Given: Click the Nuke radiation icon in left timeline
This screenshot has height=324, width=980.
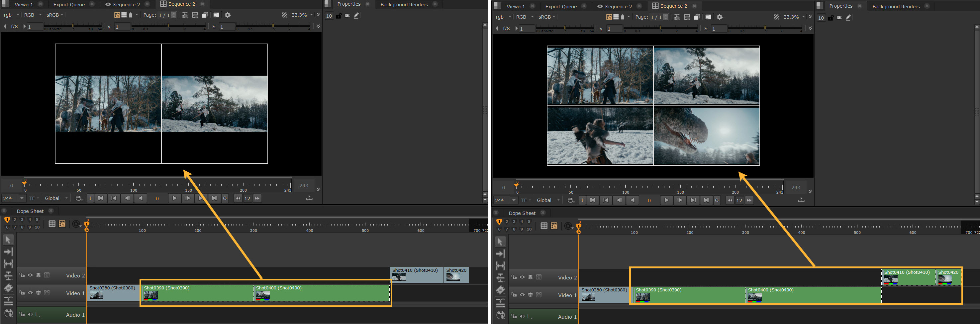Looking at the screenshot, I should point(8,313).
